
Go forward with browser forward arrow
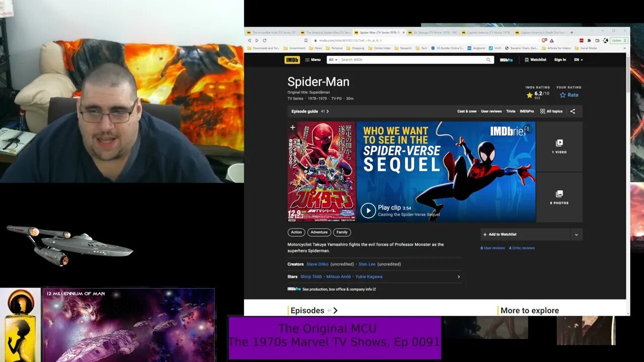(x=257, y=40)
